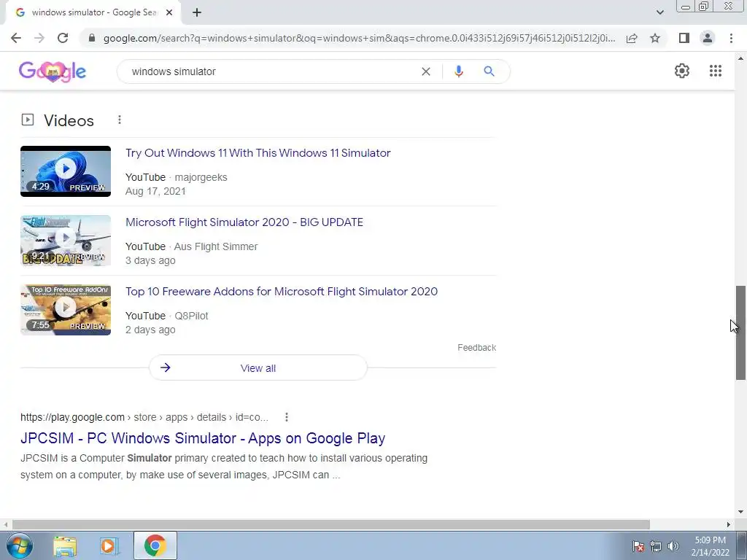Open the Google apps grid
Viewport: 747px width, 560px height.
pyautogui.click(x=715, y=71)
